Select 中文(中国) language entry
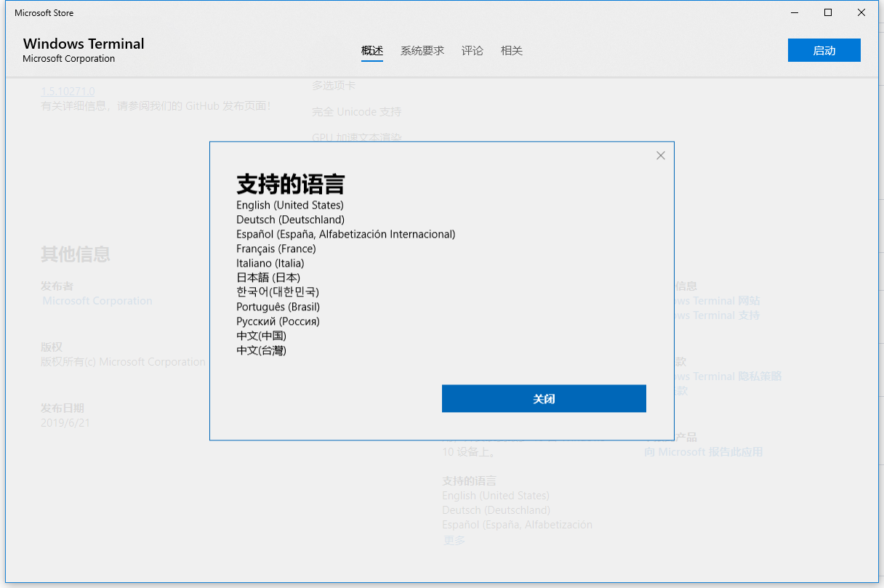The width and height of the screenshot is (884, 588). pyautogui.click(x=262, y=336)
